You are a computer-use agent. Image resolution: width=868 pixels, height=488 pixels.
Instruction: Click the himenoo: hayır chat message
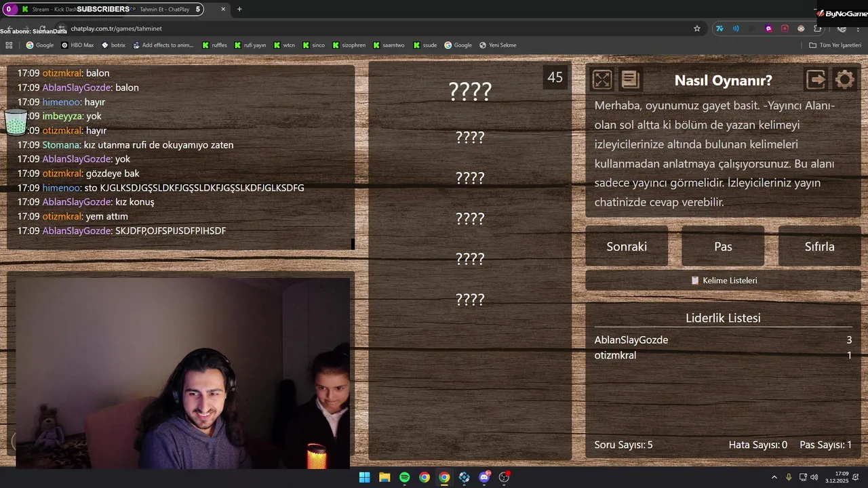pyautogui.click(x=61, y=102)
